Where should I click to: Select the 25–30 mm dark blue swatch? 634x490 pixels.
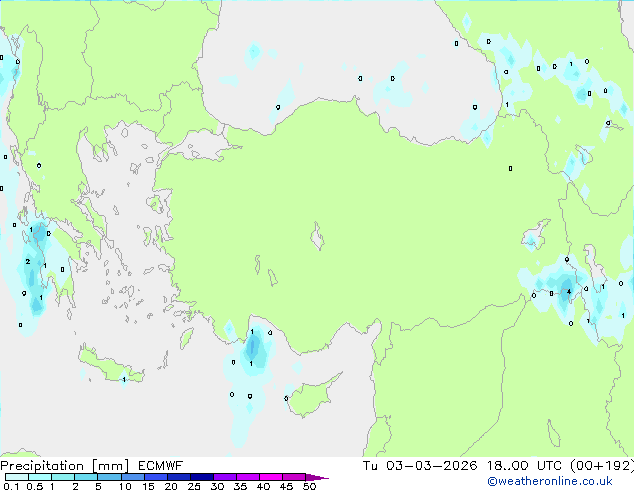pos(201,477)
